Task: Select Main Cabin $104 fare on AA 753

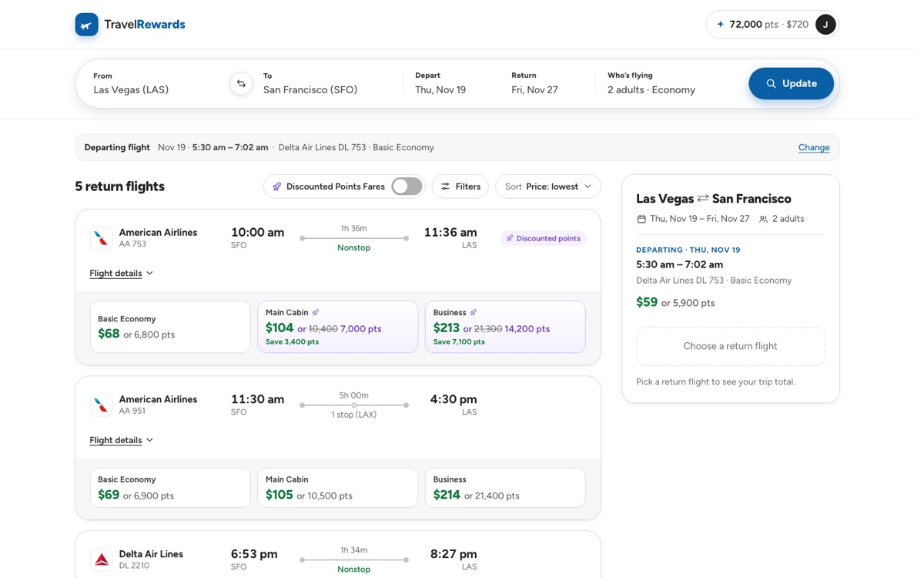Action: [x=337, y=327]
